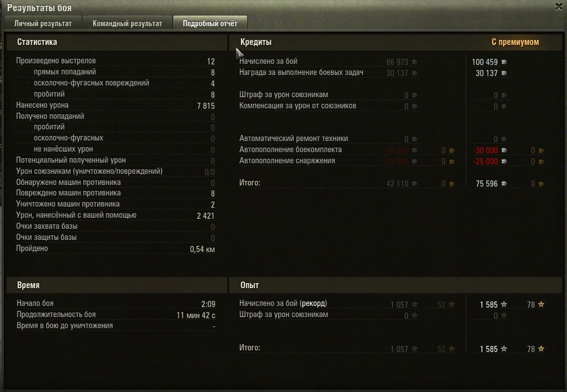Click Очки захвата базы label
The width and height of the screenshot is (567, 392).
[x=47, y=226]
